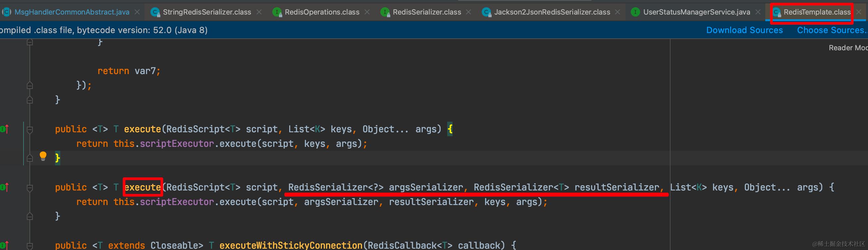Collapse the first execute method via fold marker
868x250 pixels.
click(30, 129)
